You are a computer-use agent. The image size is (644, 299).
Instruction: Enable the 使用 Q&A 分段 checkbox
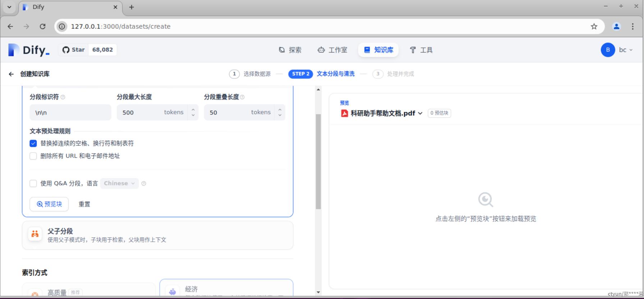tap(33, 184)
